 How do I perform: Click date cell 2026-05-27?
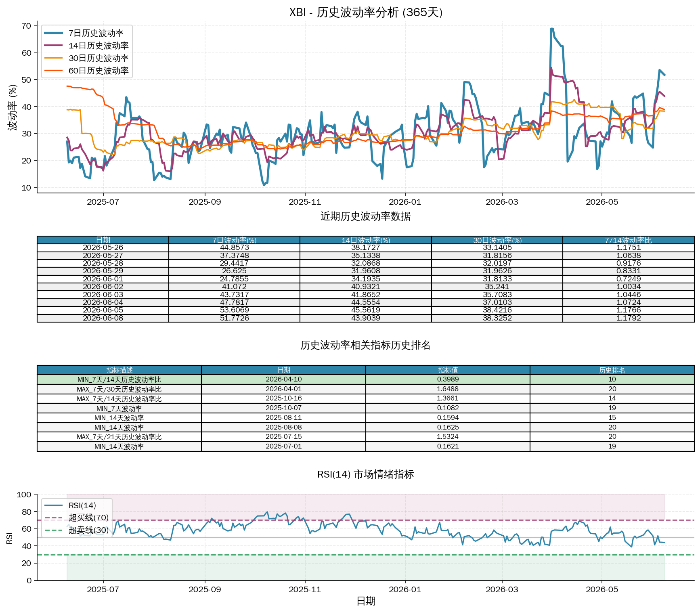coord(103,256)
